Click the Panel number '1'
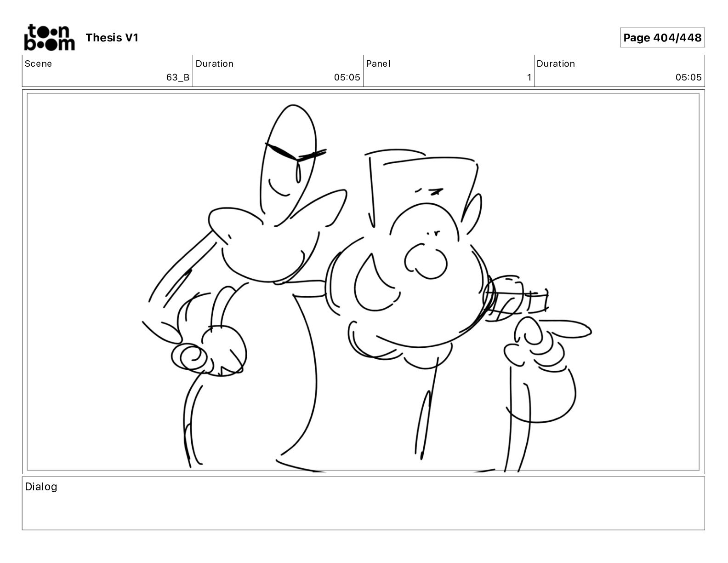The width and height of the screenshot is (728, 563). [x=529, y=77]
